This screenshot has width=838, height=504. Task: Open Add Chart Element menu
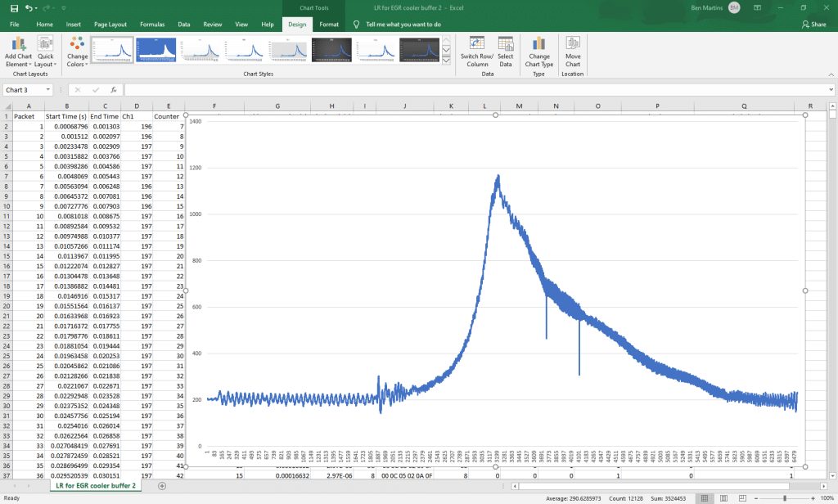[18, 52]
